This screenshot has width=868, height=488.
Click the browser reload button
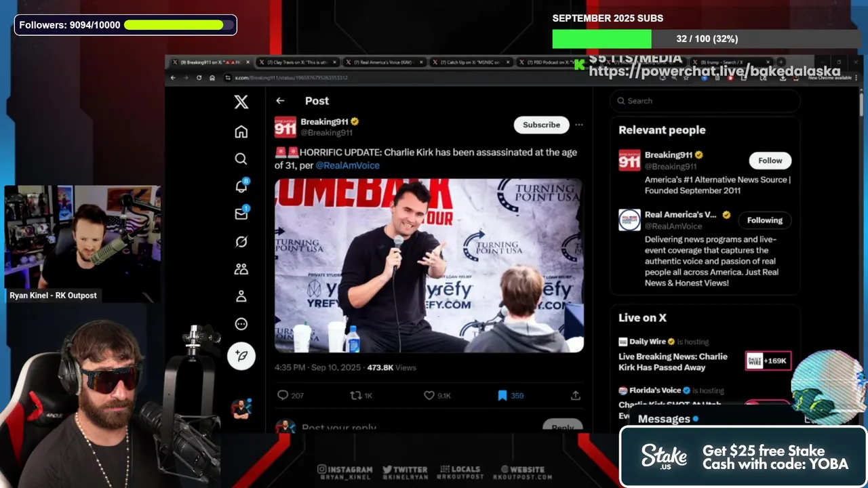click(199, 78)
